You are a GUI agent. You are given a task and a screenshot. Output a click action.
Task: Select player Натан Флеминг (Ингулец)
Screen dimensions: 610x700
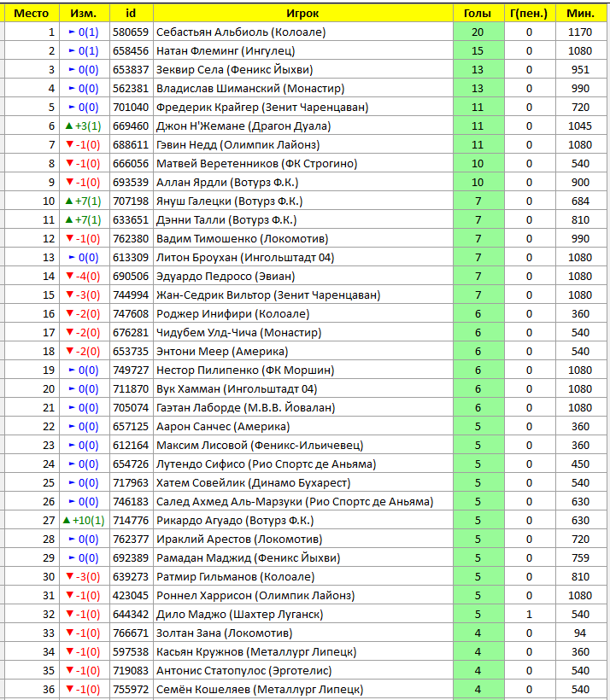click(226, 51)
